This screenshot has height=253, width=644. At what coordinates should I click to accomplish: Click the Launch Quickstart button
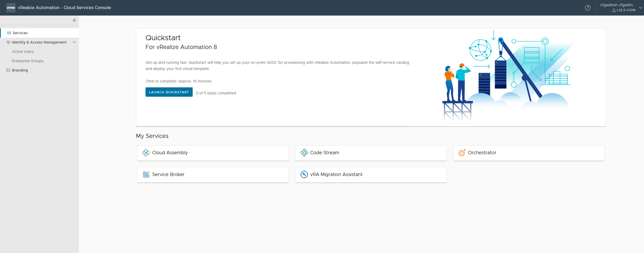(169, 92)
